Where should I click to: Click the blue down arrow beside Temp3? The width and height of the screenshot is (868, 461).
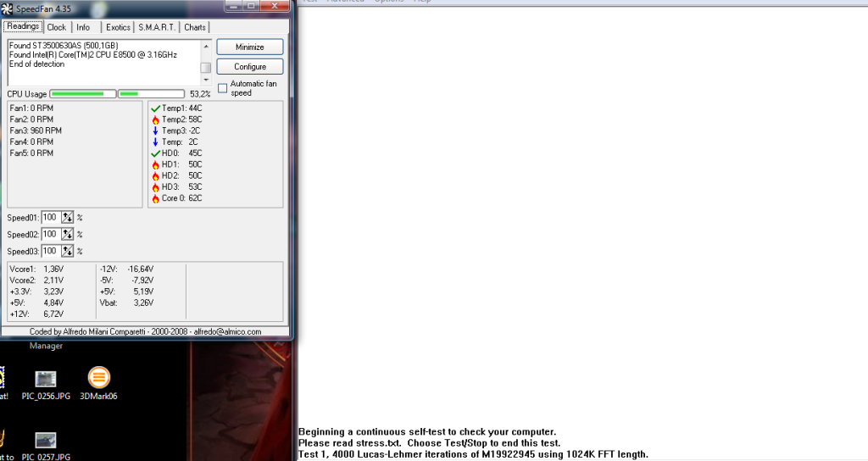point(155,131)
